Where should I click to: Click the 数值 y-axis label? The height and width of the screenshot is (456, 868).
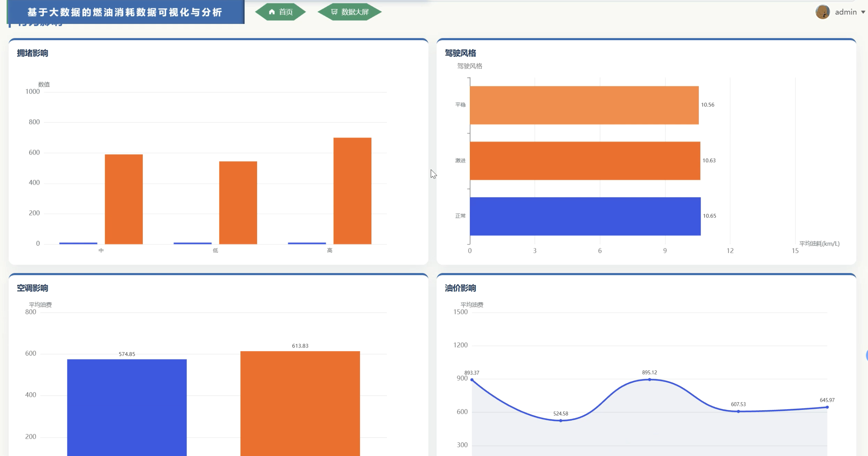(44, 84)
